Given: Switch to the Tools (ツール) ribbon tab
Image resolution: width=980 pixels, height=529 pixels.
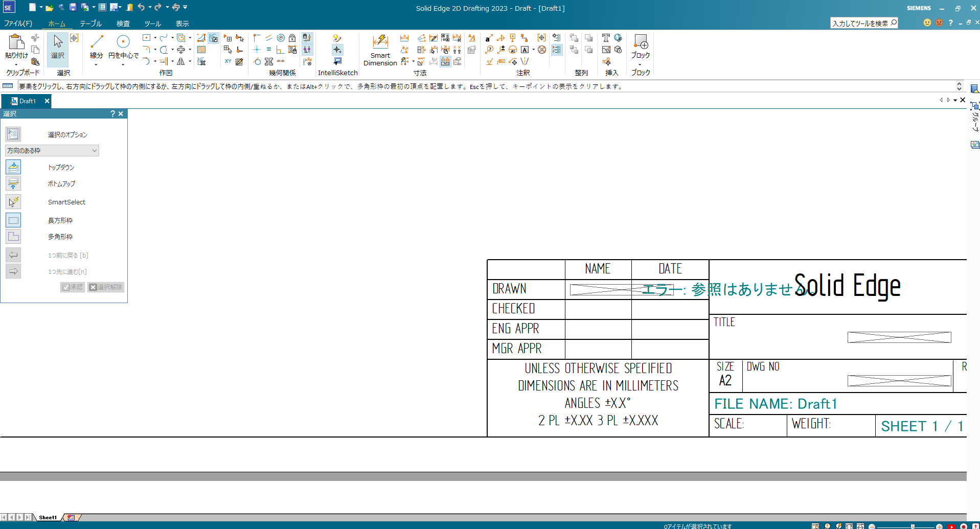Looking at the screenshot, I should [x=152, y=24].
